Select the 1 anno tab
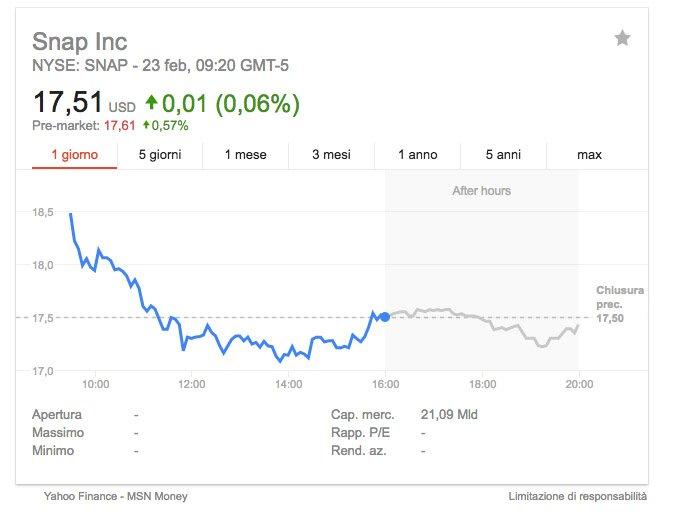This screenshot has width=681, height=514. (417, 155)
